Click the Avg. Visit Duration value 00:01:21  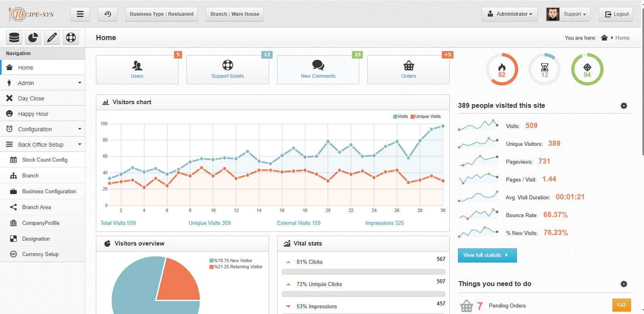click(570, 197)
